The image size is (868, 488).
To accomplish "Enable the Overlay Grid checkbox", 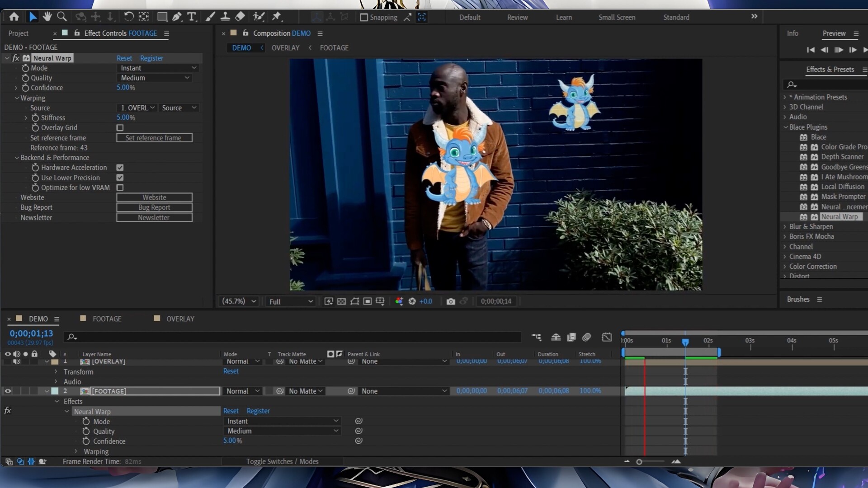I will pyautogui.click(x=120, y=128).
